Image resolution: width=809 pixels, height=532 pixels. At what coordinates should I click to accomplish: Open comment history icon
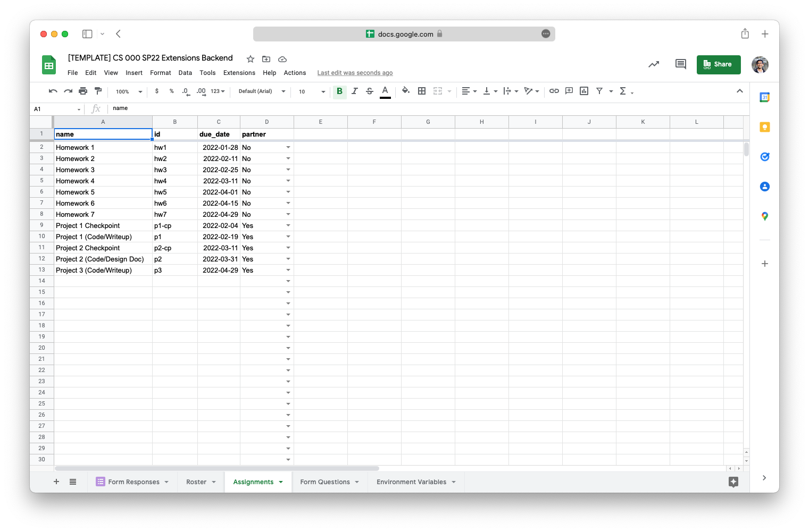[681, 64]
